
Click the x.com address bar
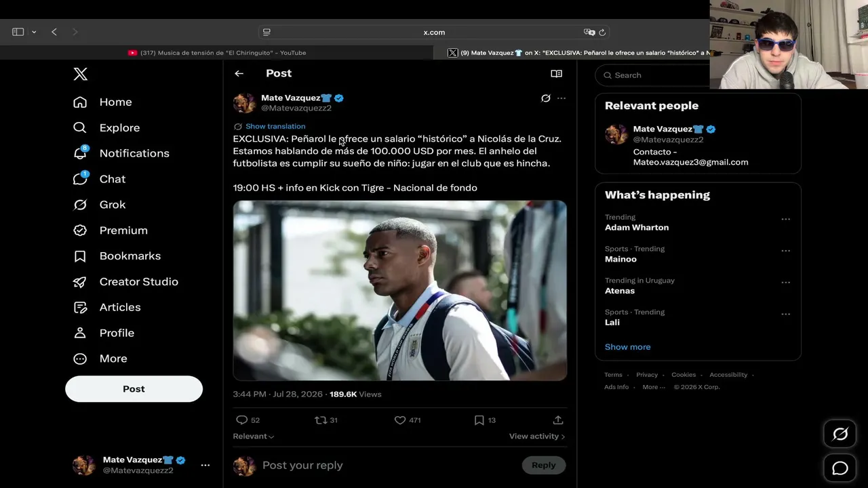[x=434, y=32]
